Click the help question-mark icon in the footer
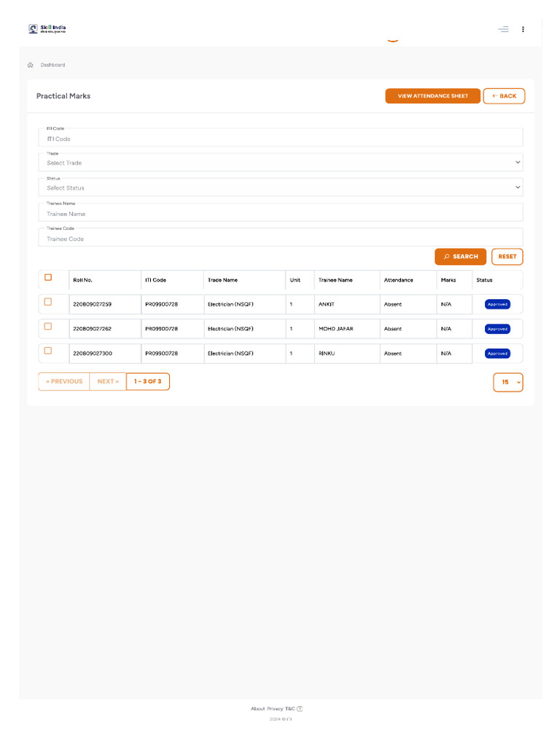 pyautogui.click(x=300, y=709)
